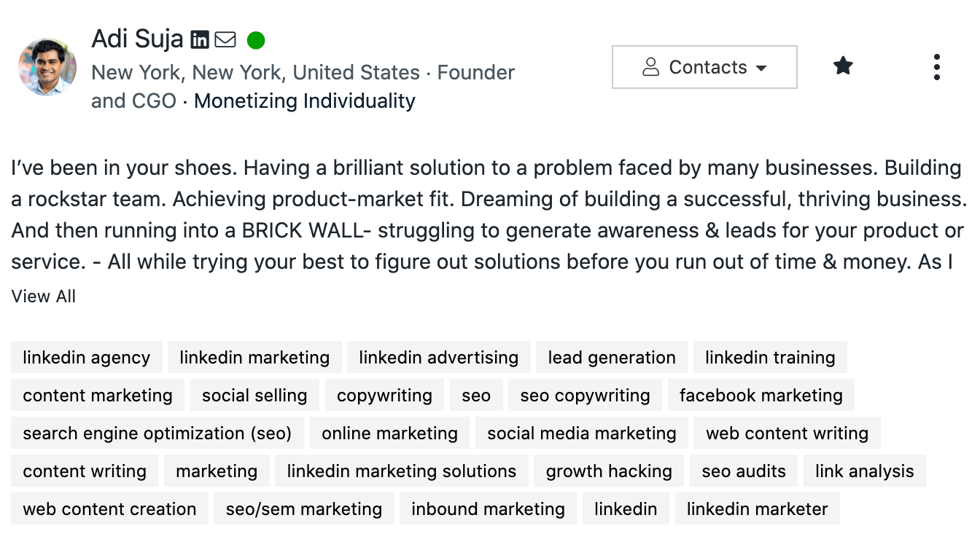
Task: Open the Monetizing Individuality company link
Action: 305,101
